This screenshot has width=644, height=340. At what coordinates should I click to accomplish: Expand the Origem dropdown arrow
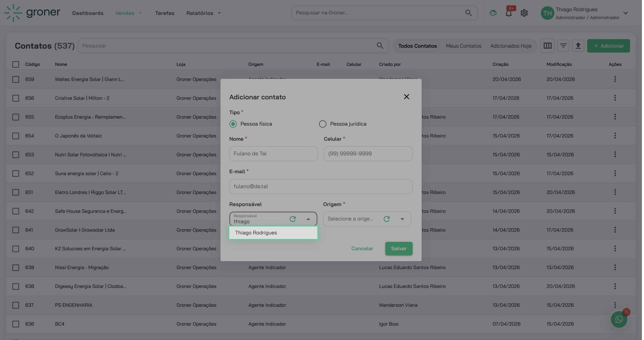click(x=402, y=219)
